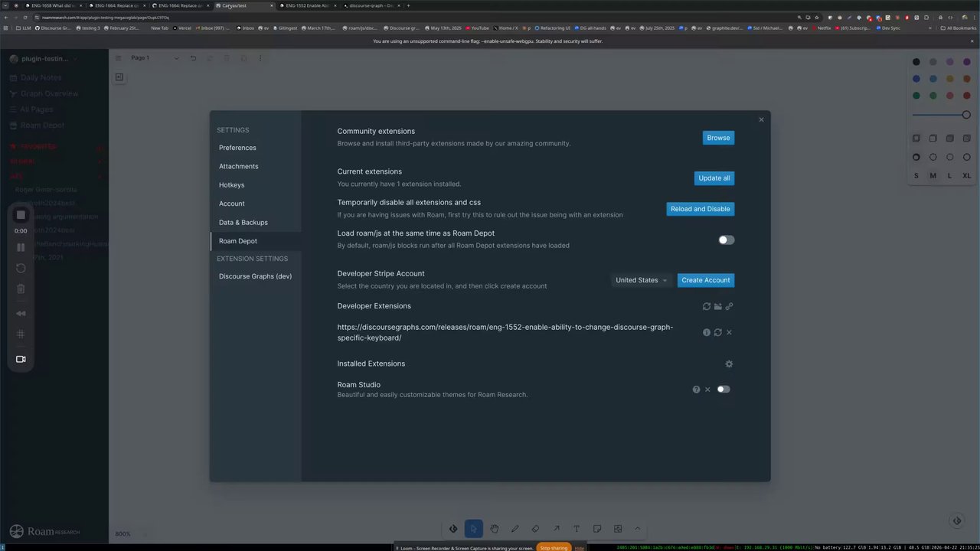Select the Hand pan tool

point(495,529)
